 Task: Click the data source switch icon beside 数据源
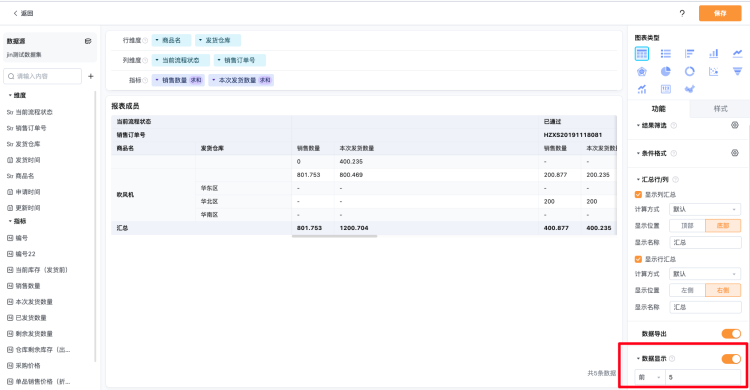click(x=88, y=41)
